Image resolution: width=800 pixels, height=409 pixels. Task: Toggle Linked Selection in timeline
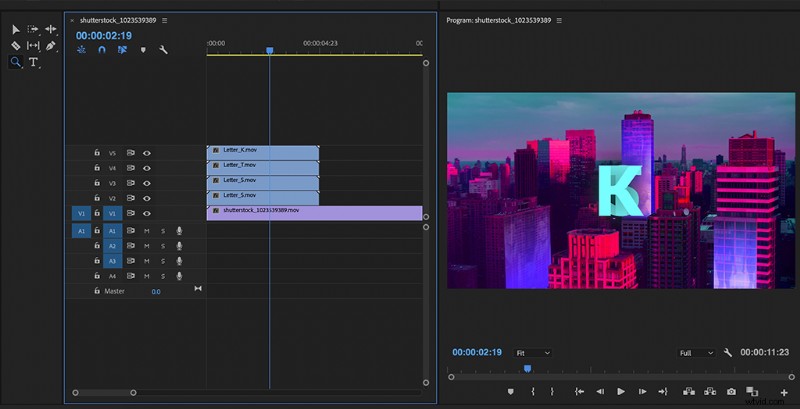point(122,49)
